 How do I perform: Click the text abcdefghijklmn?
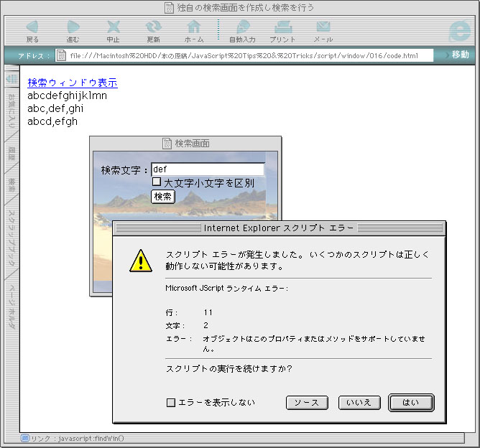click(67, 95)
